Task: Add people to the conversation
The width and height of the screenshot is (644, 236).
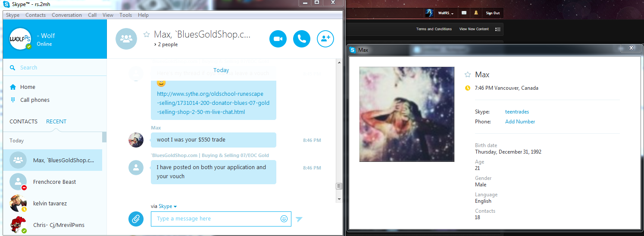Action: [325, 39]
